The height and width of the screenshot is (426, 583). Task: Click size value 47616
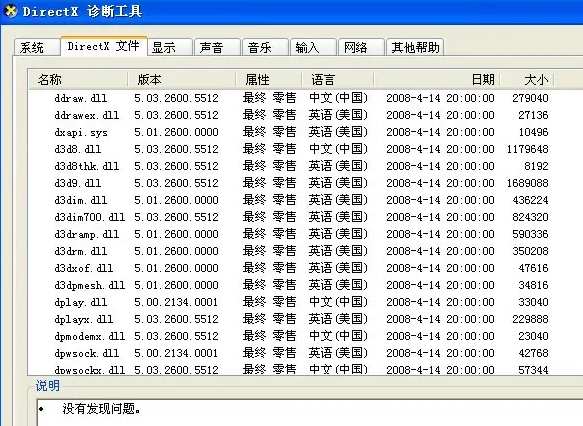533,268
